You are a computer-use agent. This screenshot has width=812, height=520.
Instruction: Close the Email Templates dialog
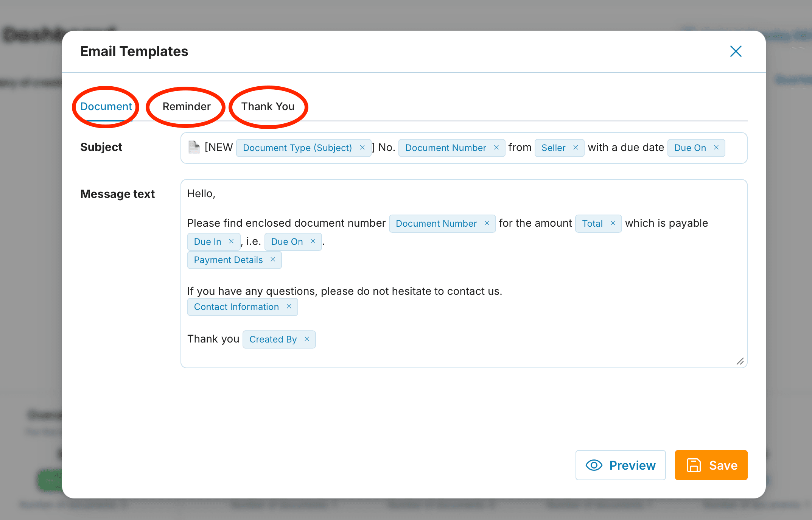(x=736, y=51)
